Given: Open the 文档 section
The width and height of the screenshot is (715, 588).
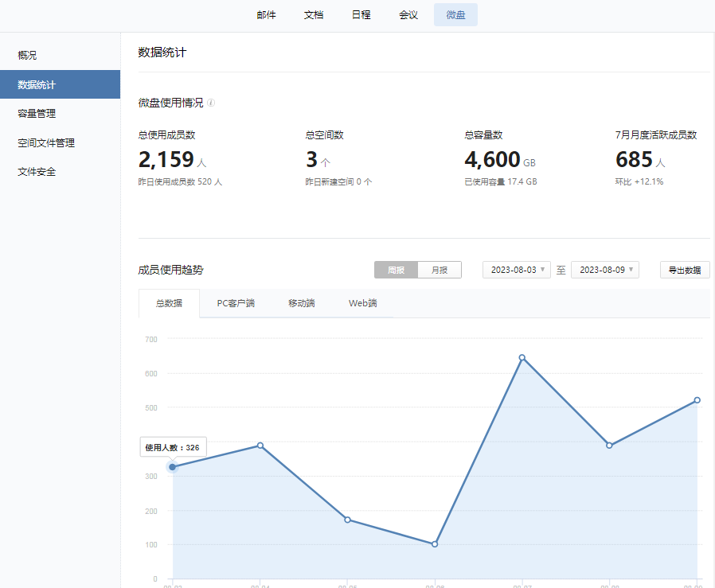Looking at the screenshot, I should 313,14.
